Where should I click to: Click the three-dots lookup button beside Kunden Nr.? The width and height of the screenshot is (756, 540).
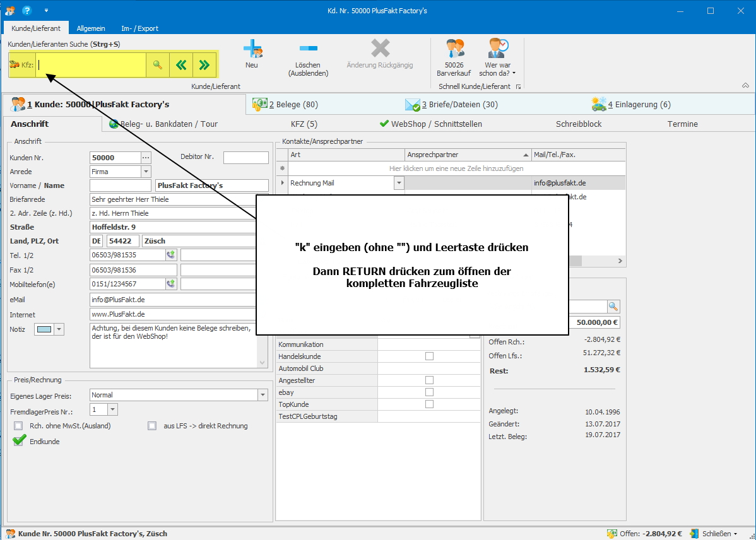pos(146,158)
